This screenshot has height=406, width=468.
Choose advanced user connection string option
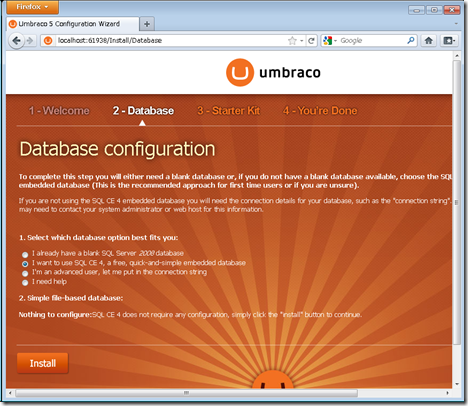(25, 274)
